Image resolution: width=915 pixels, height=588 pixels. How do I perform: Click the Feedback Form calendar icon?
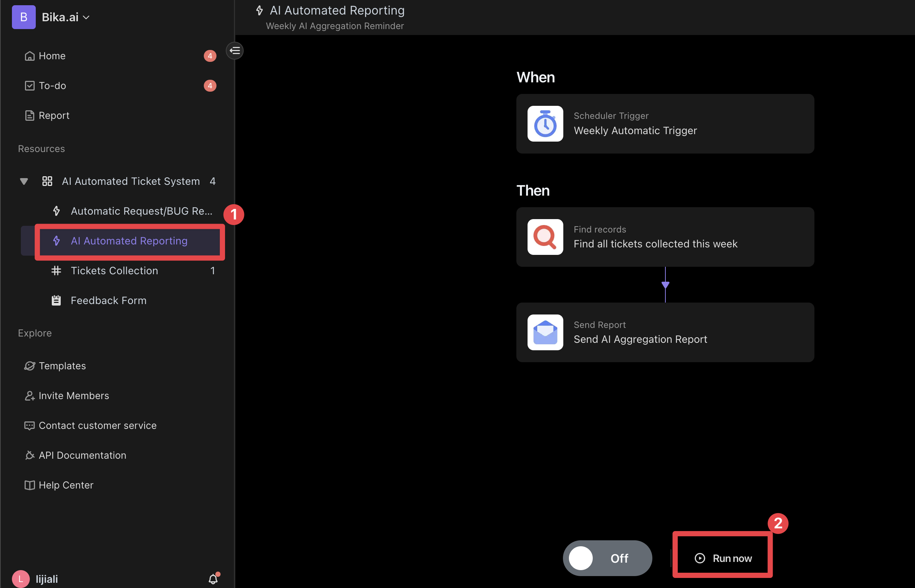point(56,300)
